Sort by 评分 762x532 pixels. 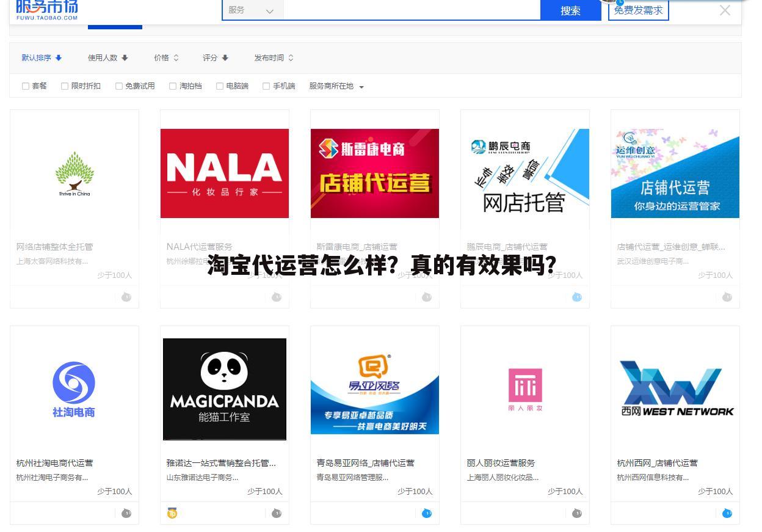215,58
